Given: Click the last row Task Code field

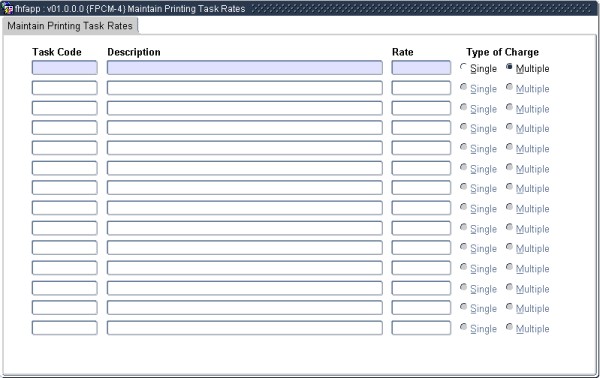Looking at the screenshot, I should pyautogui.click(x=65, y=328).
